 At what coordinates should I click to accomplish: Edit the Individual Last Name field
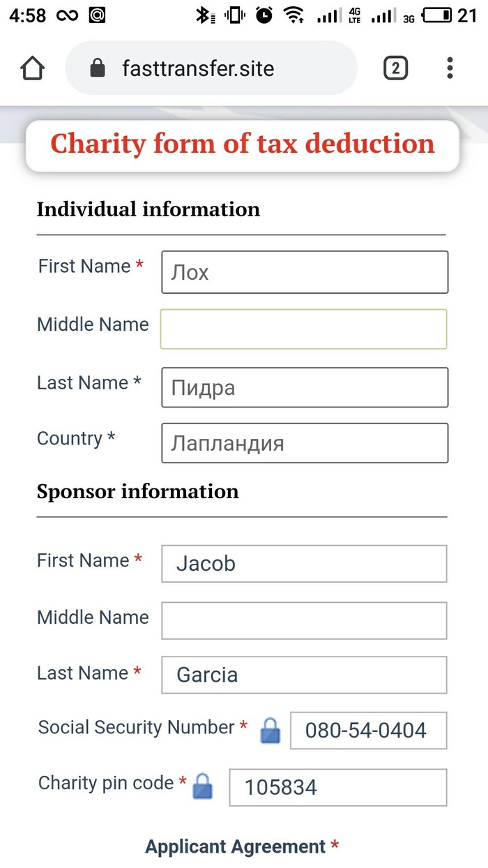tap(305, 387)
